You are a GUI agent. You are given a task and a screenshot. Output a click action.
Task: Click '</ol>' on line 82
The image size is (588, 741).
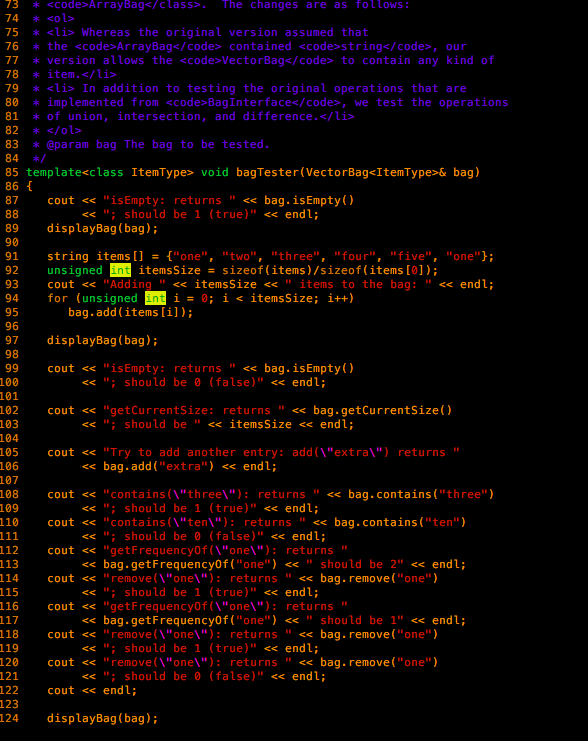point(64,130)
